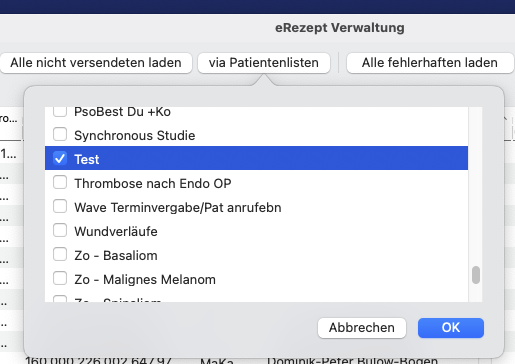Click the eRezept Verwaltung window title
This screenshot has width=515, height=364.
[x=340, y=28]
